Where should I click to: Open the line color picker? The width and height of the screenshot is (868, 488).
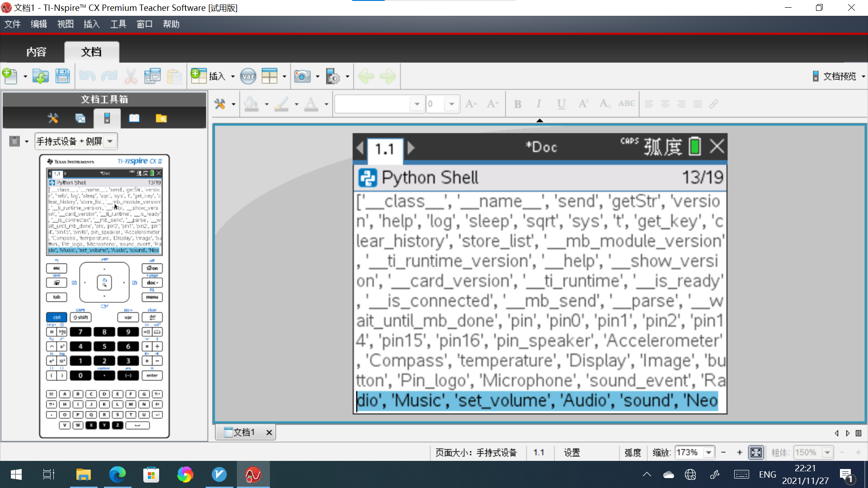[282, 104]
